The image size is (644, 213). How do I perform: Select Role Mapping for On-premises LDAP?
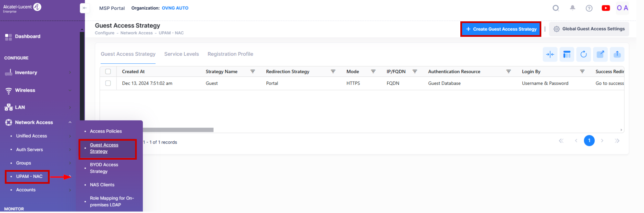(112, 202)
